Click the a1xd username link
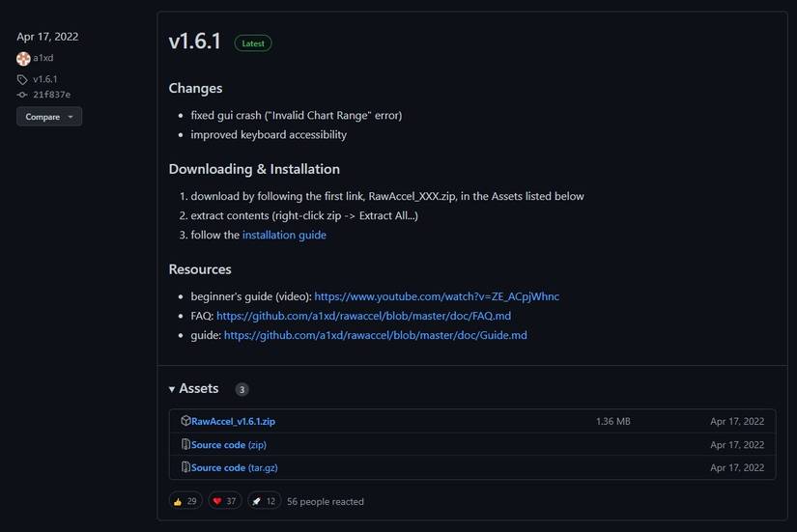797x532 pixels. 43,59
